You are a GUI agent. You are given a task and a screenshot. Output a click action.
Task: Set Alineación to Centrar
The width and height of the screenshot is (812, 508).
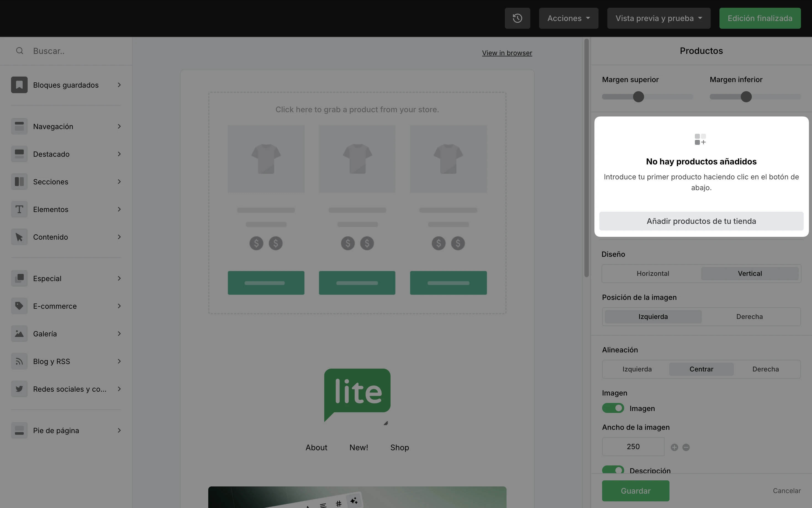tap(701, 369)
